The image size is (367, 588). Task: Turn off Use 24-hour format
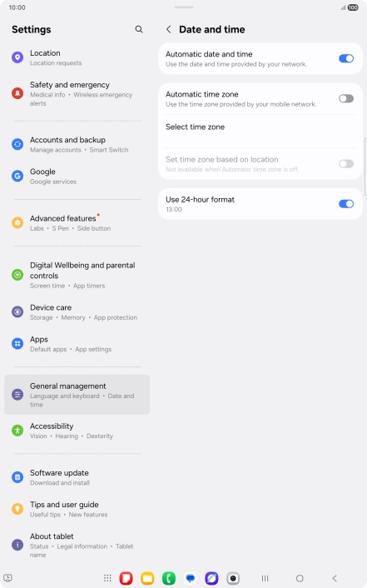pyautogui.click(x=346, y=203)
